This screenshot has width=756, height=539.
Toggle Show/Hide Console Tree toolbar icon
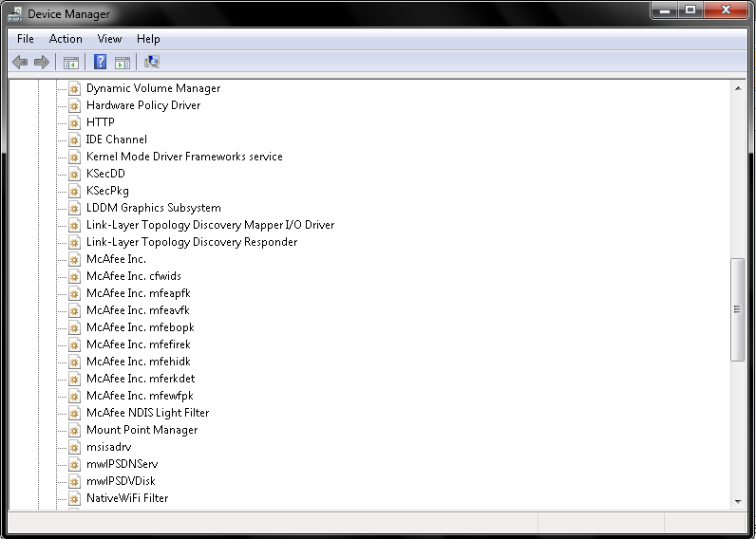[x=71, y=62]
